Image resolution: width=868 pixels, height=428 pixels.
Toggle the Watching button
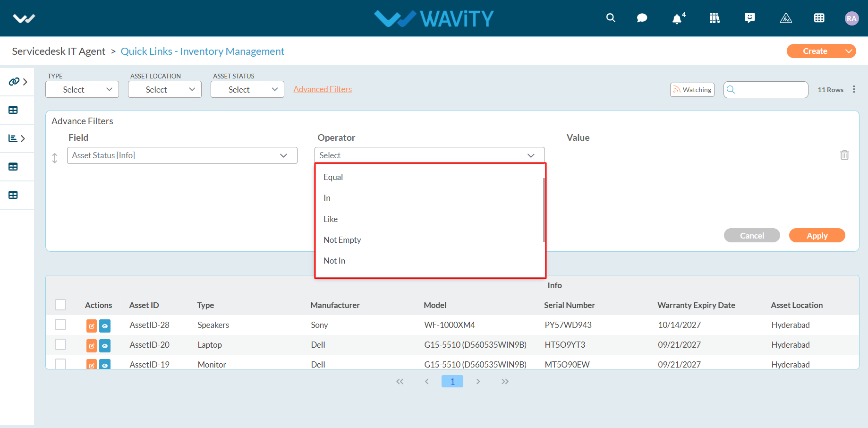(692, 90)
